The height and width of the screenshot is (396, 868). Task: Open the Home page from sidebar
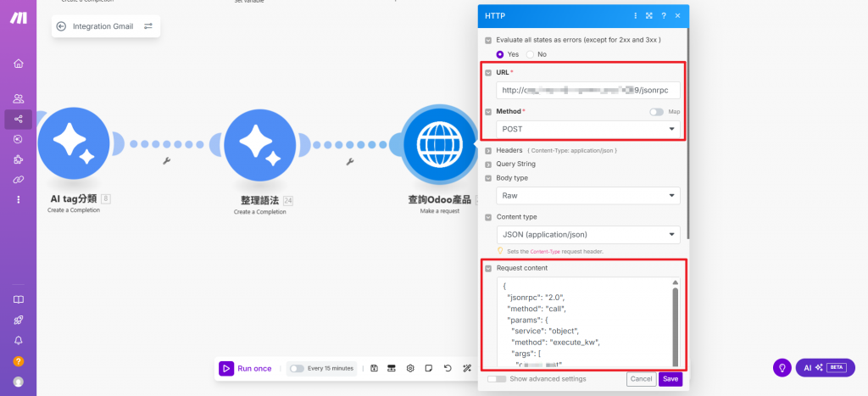[19, 64]
